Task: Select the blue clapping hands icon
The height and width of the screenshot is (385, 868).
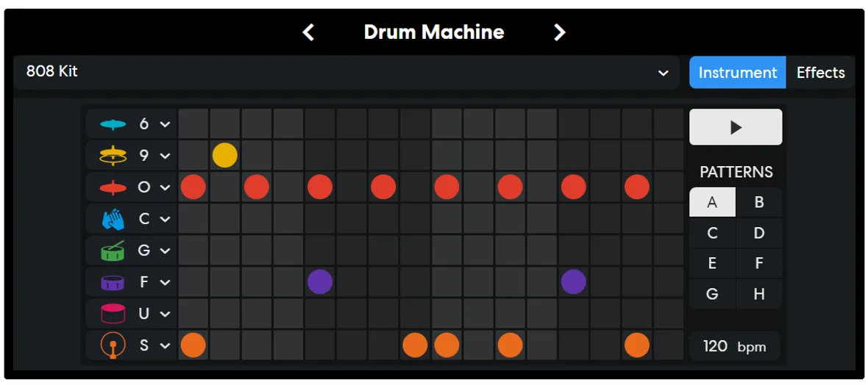Action: 113,219
